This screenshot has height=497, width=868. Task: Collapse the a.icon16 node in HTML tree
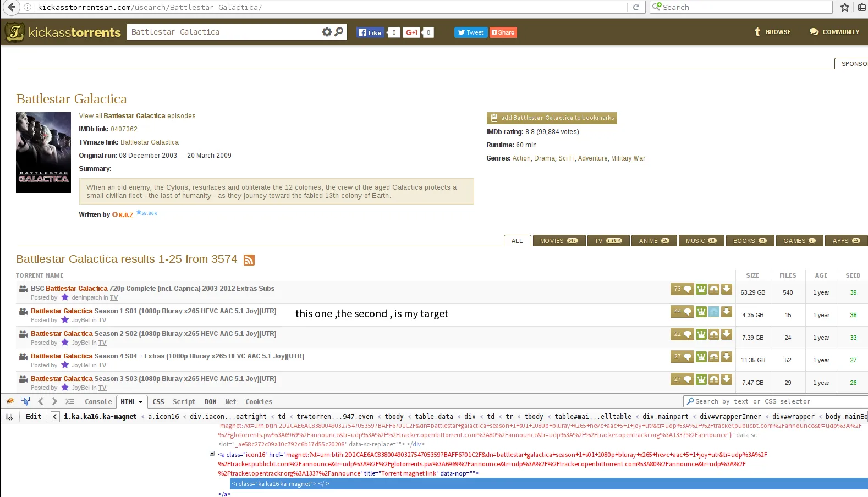click(212, 454)
